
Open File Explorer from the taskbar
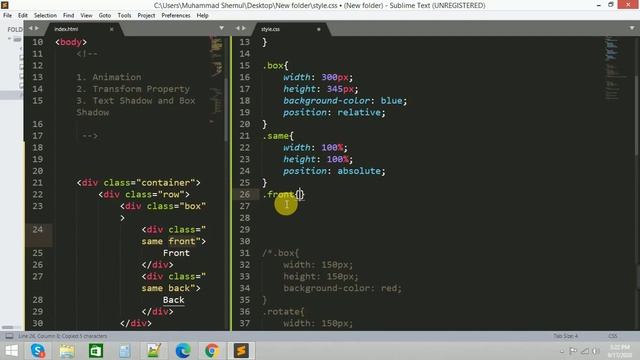67,351
